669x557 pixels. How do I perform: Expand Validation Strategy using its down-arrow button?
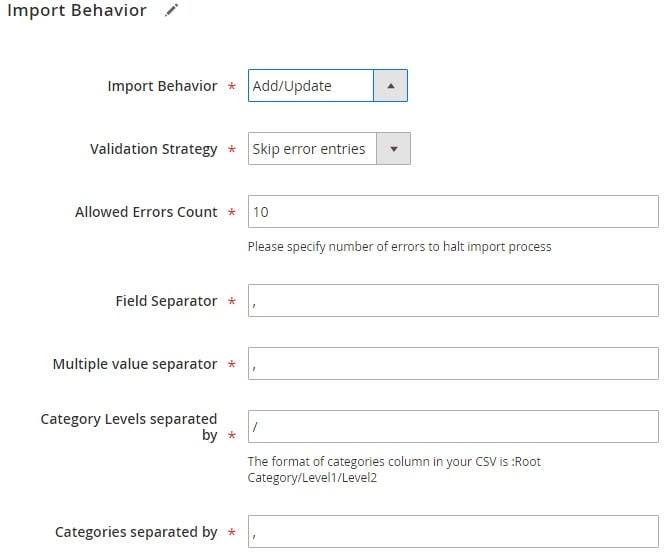pyautogui.click(x=393, y=149)
